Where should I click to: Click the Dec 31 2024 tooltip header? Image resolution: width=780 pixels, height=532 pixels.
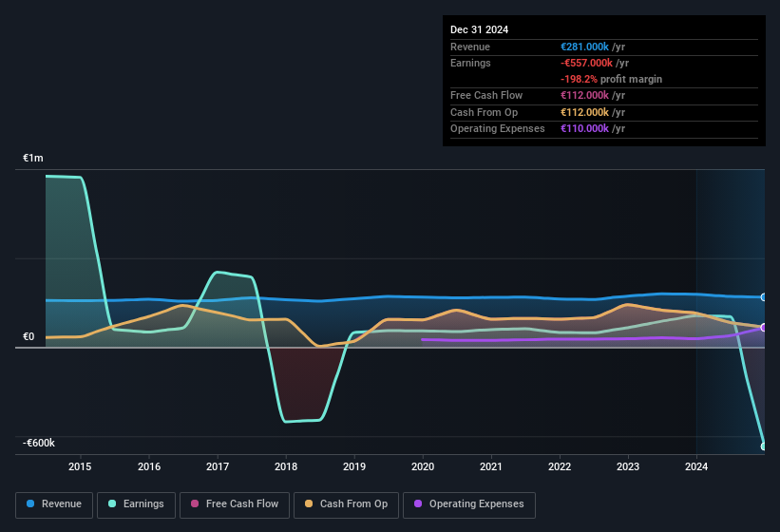click(480, 29)
